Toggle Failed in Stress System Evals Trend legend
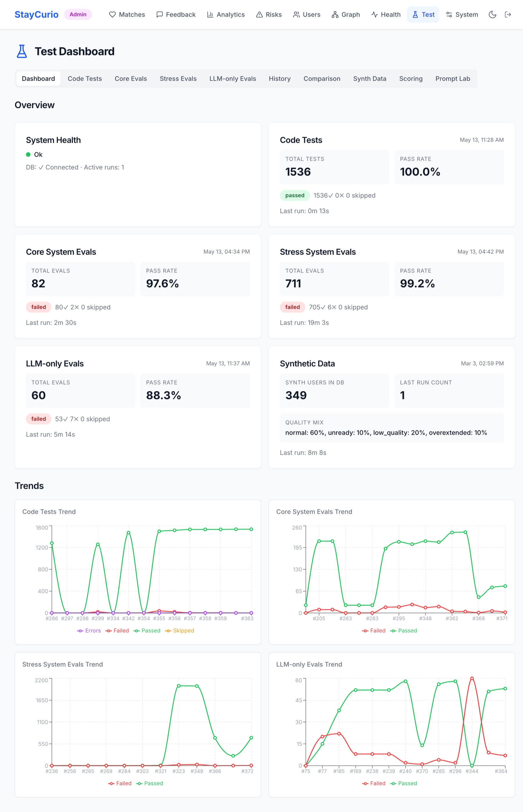 pos(120,783)
